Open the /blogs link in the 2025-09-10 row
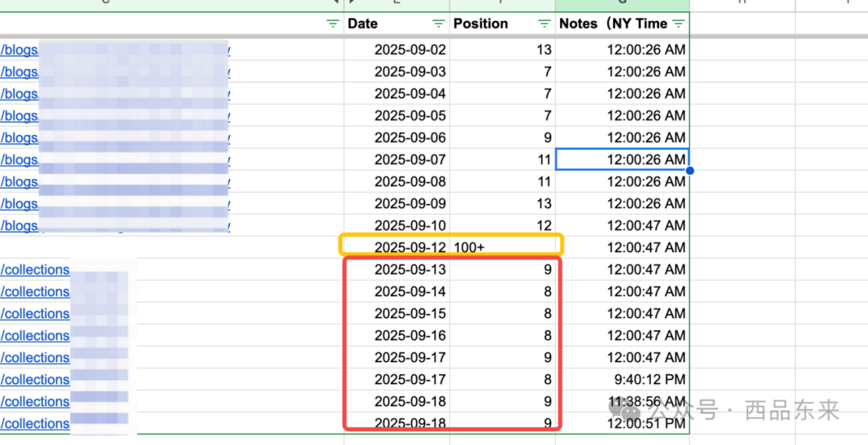 pyautogui.click(x=19, y=226)
